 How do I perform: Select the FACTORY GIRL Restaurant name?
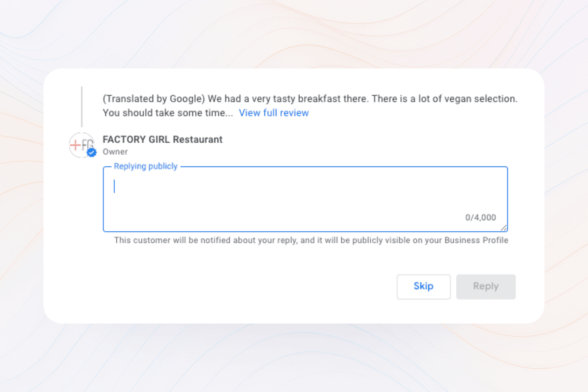[x=162, y=139]
